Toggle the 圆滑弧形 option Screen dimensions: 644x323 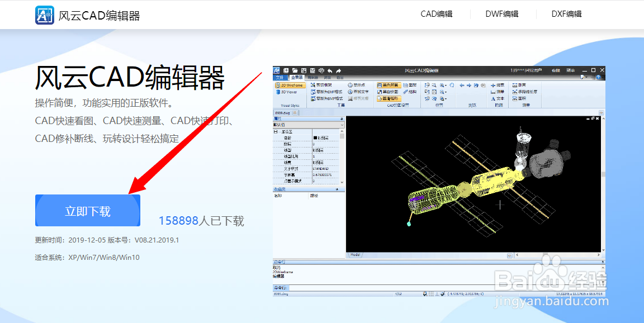pos(389,98)
